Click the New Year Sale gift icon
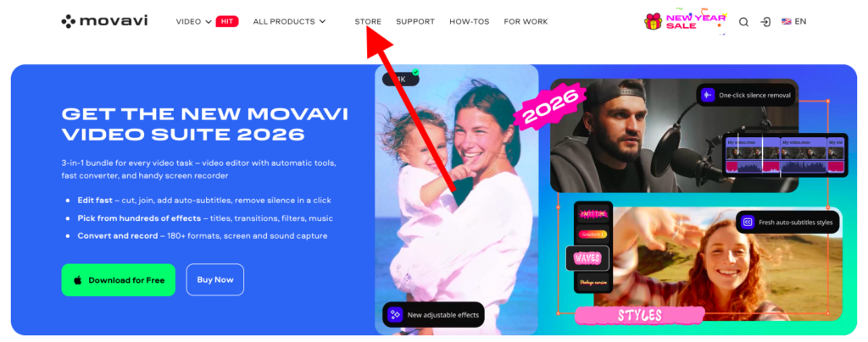Screen dimensions: 868x342 click(x=654, y=21)
